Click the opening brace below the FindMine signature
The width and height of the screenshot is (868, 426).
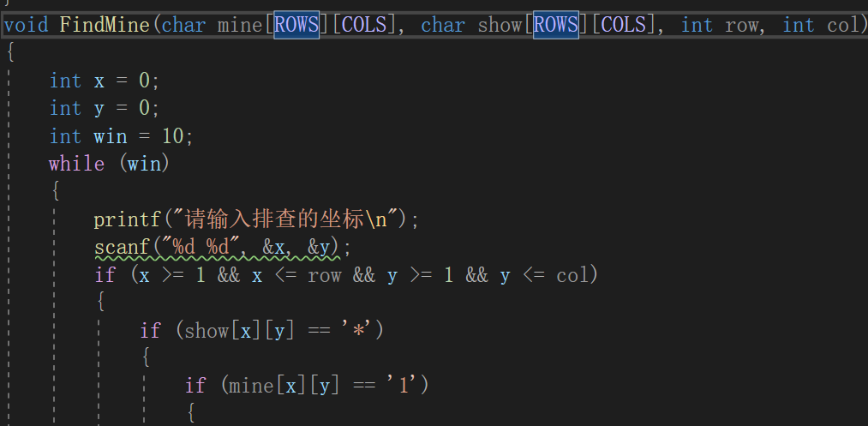pyautogui.click(x=10, y=53)
